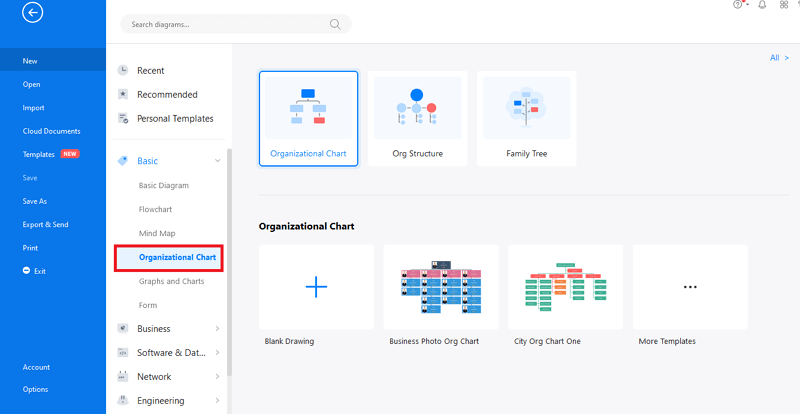Expand the Network category
Screen dimensions: 800x414
(169, 377)
